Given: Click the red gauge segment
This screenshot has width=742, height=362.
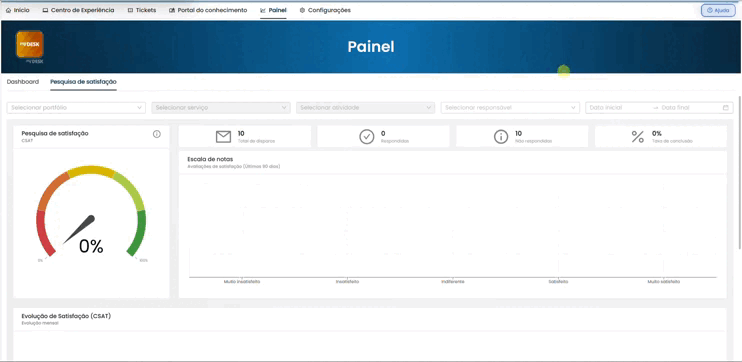Looking at the screenshot, I should [x=44, y=233].
